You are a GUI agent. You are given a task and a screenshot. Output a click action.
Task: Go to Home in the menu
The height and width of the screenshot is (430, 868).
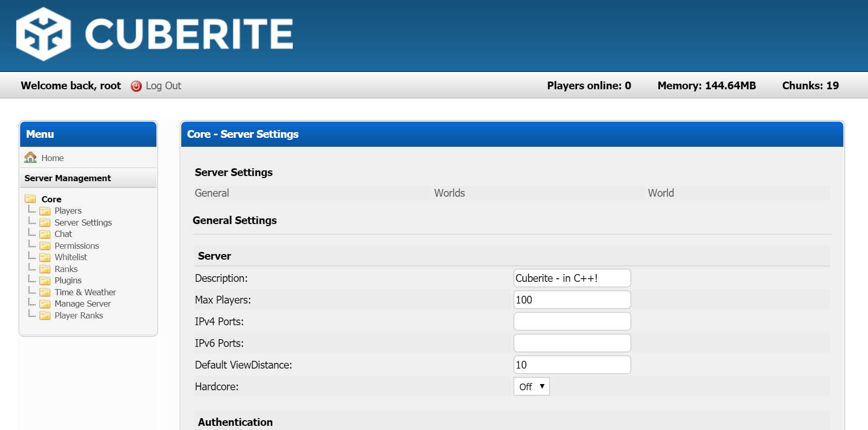coord(53,158)
